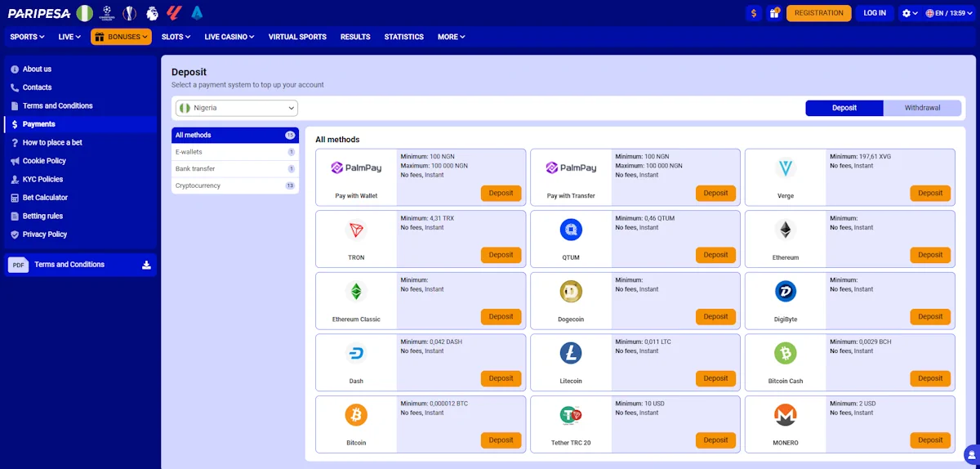980x469 pixels.
Task: Open the gift bonus icon in header
Action: pyautogui.click(x=773, y=13)
